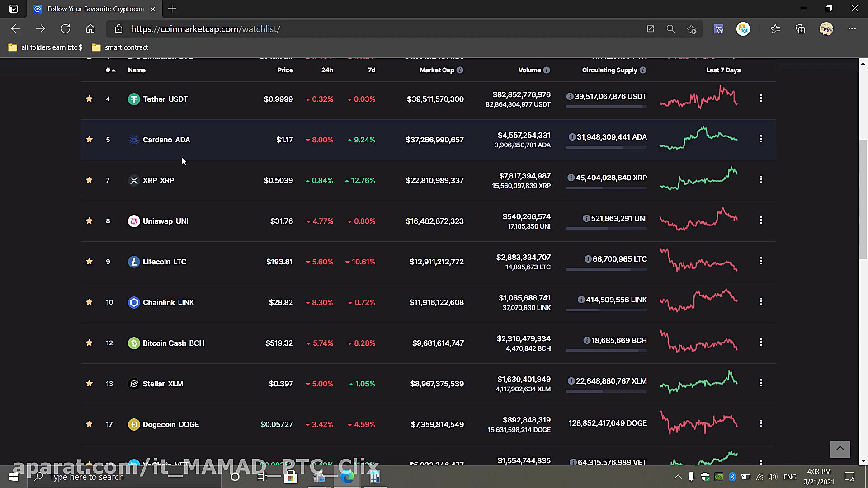Open XRP last 7 days chart
This screenshot has height=488, width=868.
(x=698, y=179)
